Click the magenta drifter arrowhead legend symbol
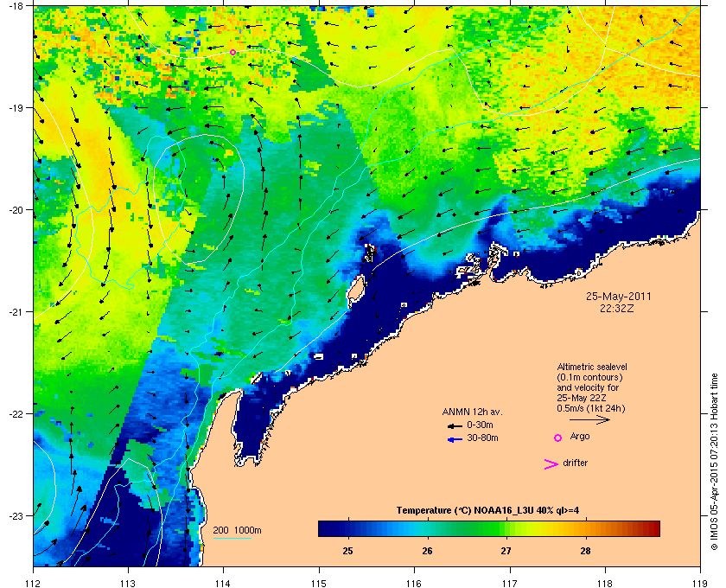This screenshot has height=588, width=726. coord(551,464)
